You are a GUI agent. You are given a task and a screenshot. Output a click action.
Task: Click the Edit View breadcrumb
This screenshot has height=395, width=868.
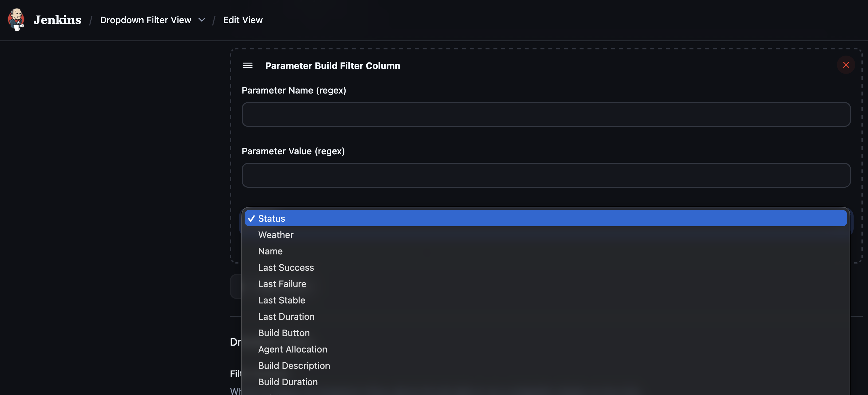click(243, 20)
